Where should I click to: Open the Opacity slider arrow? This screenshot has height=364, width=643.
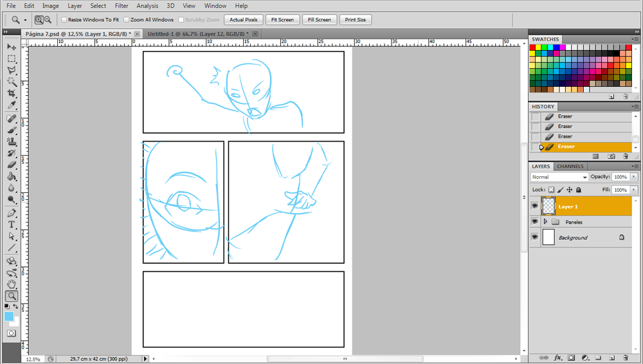click(x=634, y=177)
